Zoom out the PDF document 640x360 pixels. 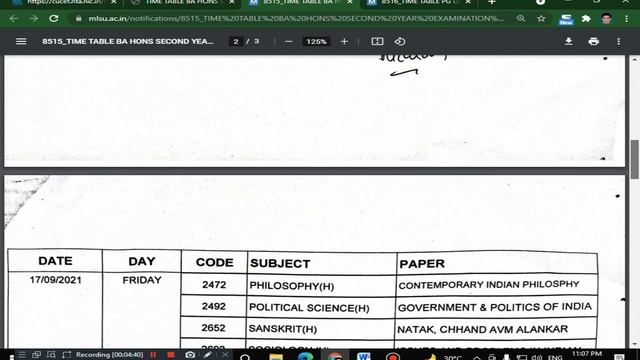click(x=289, y=41)
